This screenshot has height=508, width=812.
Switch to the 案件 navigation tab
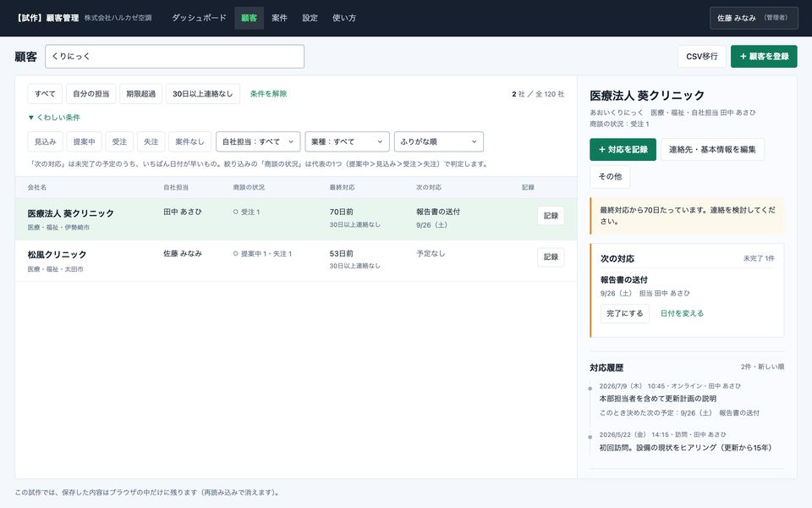point(279,18)
